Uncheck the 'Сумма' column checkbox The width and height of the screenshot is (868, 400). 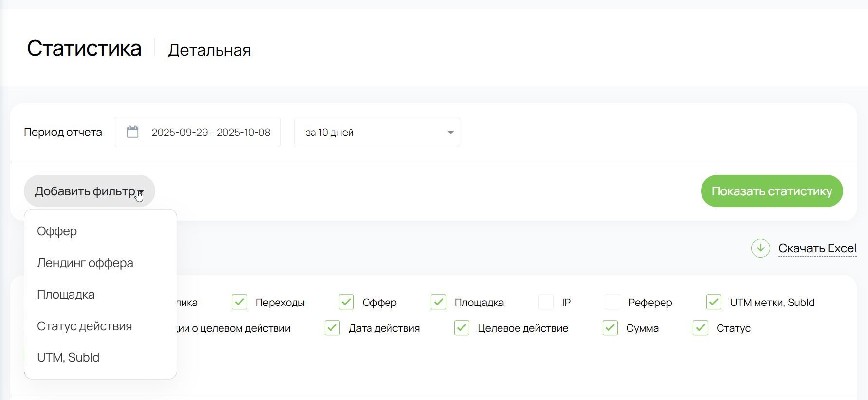click(610, 328)
